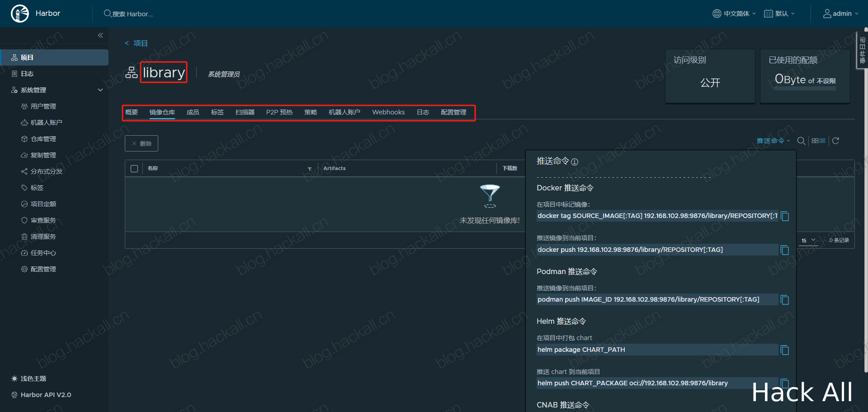Screen dimensions: 868x412
Task: Switch to the 概要 tab
Action: click(x=132, y=112)
